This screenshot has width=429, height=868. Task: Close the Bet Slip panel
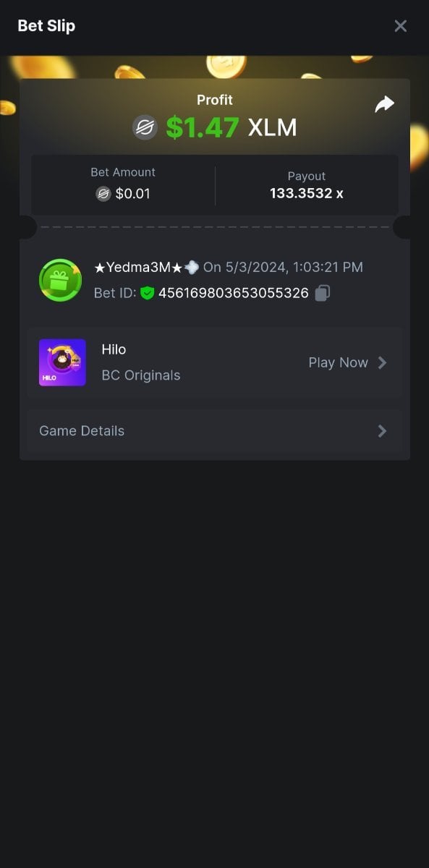[x=400, y=26]
